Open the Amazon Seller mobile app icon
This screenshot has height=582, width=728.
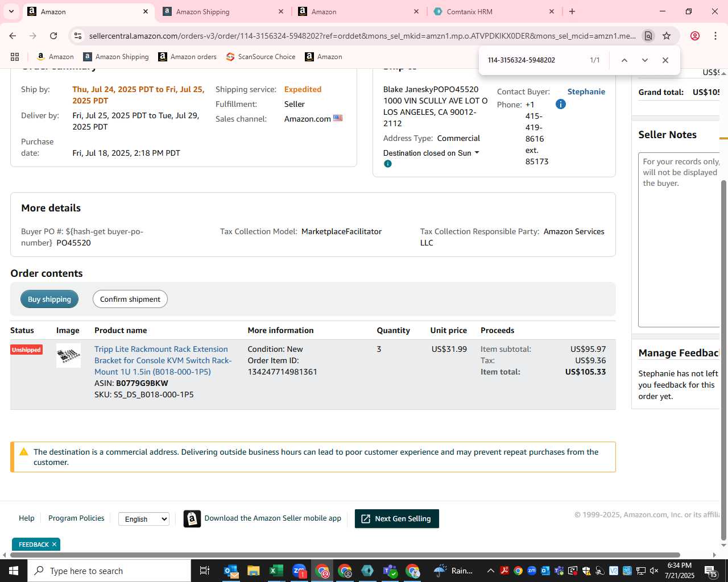tap(192, 518)
